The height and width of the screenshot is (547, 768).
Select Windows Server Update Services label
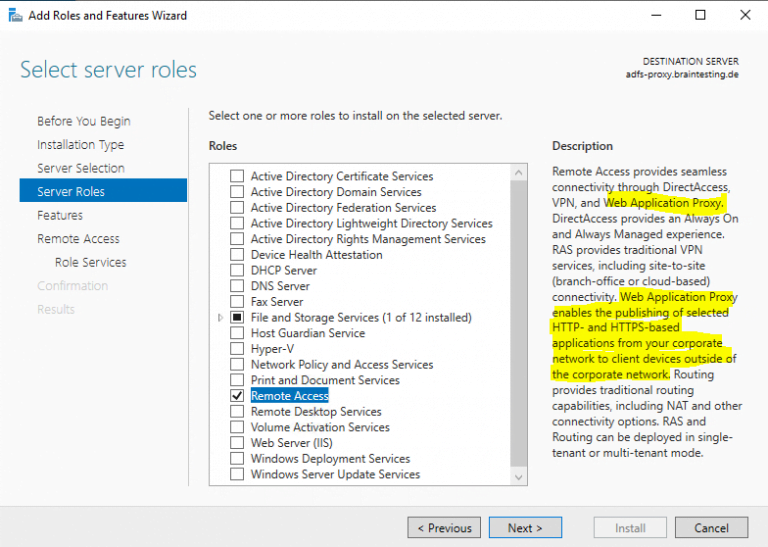pyautogui.click(x=335, y=474)
